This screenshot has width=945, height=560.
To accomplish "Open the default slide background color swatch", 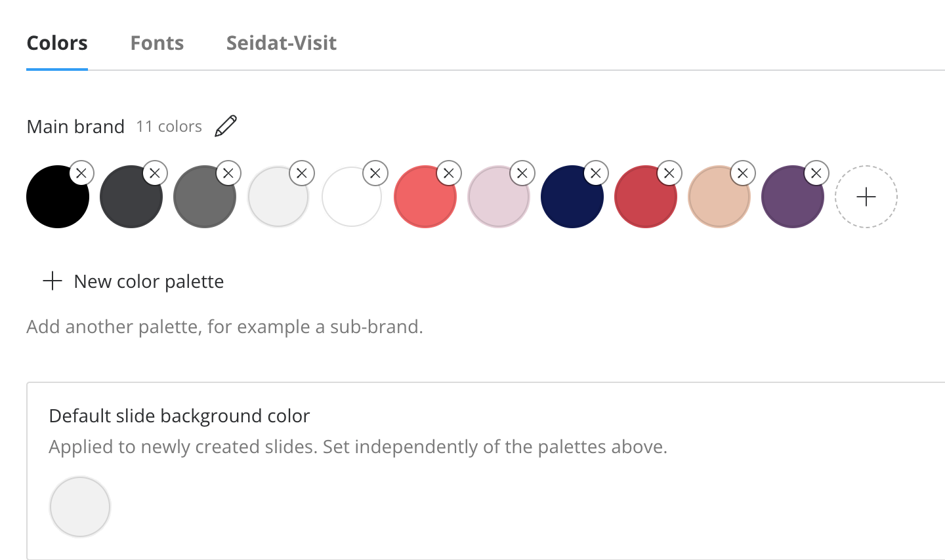I will tap(80, 507).
